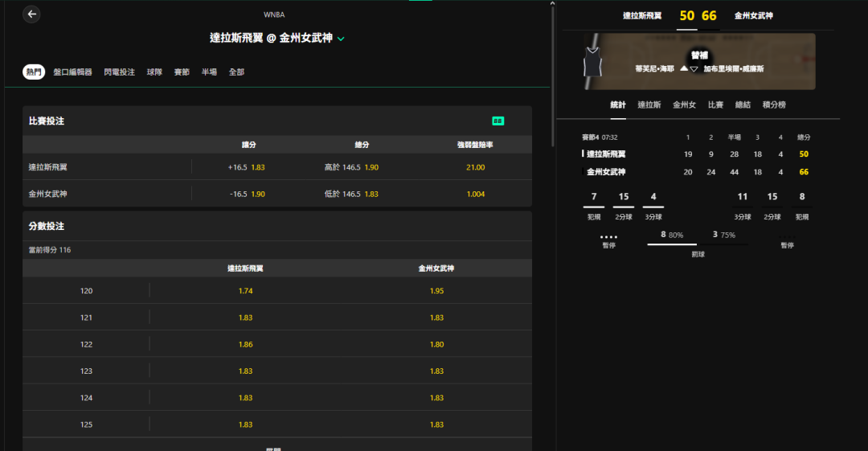Select 120 points 達拉斯飛翼 odds 1.74
The height and width of the screenshot is (451, 868).
(245, 291)
